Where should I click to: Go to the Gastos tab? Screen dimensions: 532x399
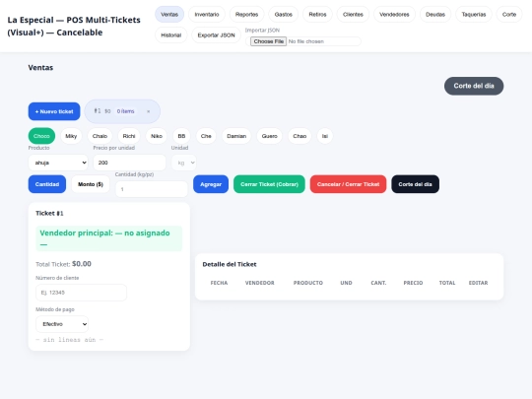284,14
